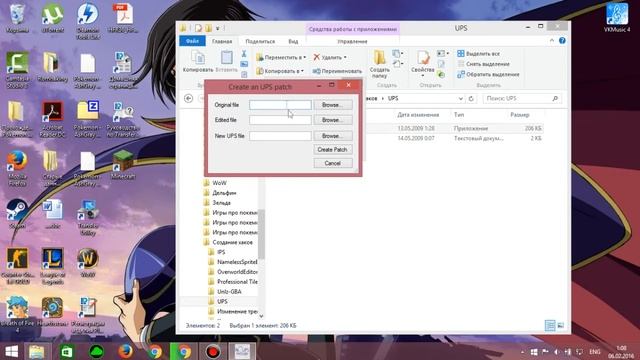640x360 pixels.
Task: Switch Explorer to details view icon
Action: click(550, 325)
